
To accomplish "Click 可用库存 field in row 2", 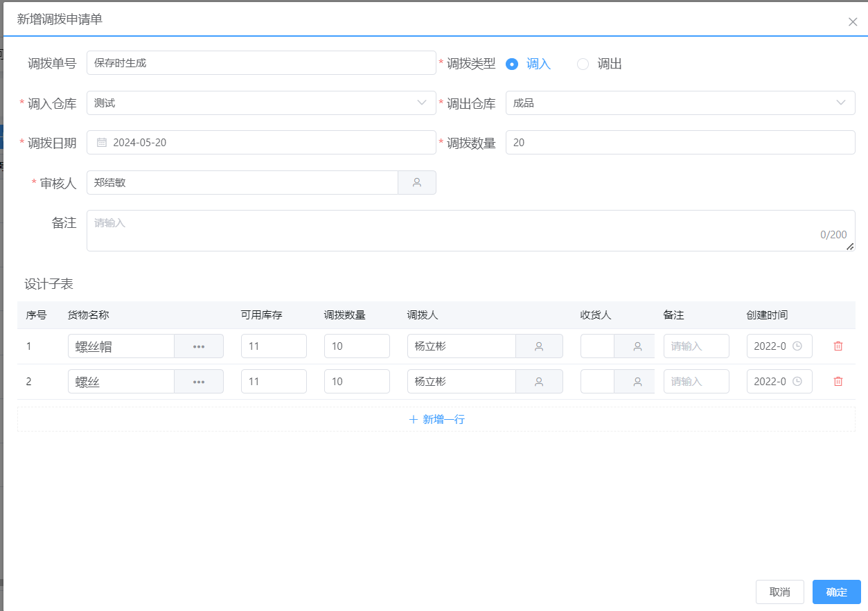I will tap(274, 382).
